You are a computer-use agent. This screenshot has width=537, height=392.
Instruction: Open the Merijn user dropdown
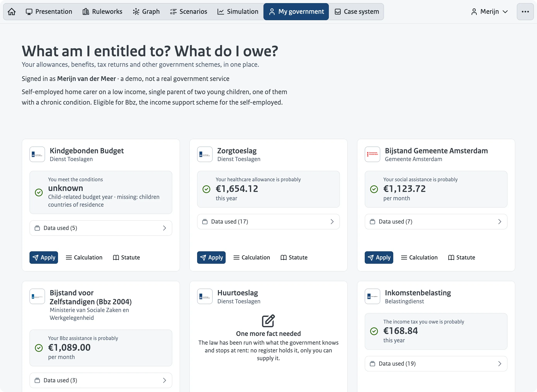489,12
